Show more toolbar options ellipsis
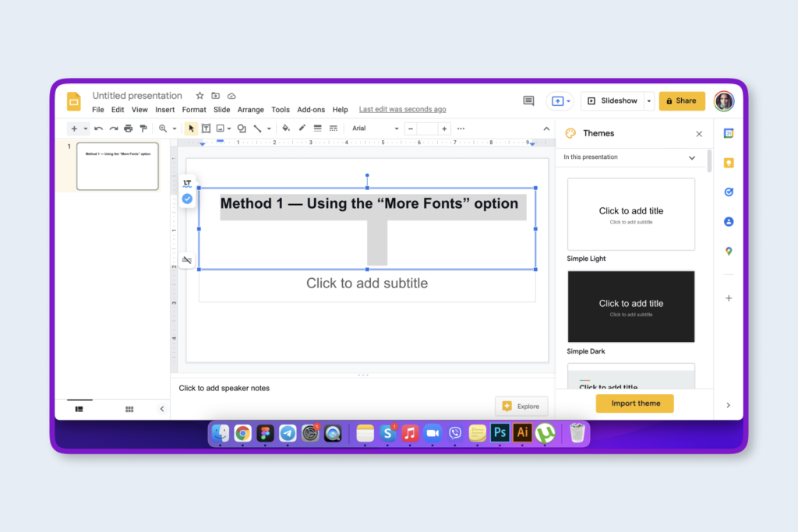The width and height of the screenshot is (798, 532). coord(461,129)
